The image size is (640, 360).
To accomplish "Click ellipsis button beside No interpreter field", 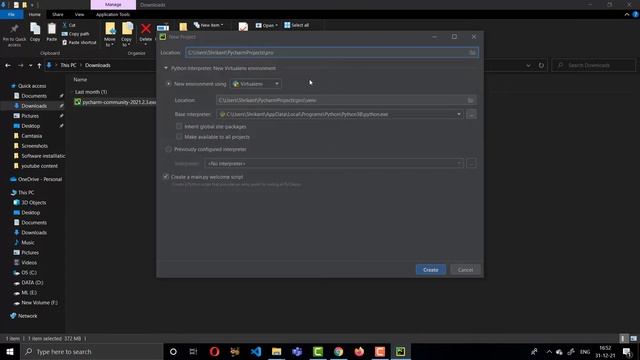I will (471, 164).
